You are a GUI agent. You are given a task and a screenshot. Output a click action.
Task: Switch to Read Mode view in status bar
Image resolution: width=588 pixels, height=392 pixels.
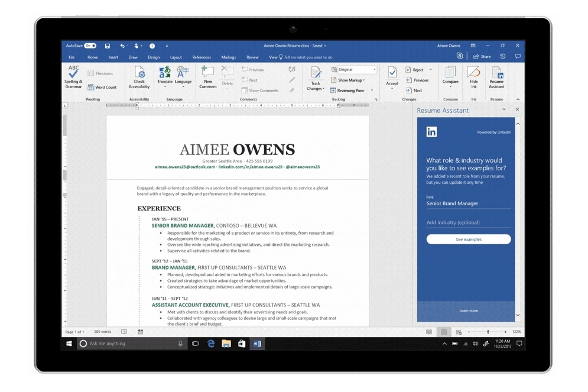point(429,332)
